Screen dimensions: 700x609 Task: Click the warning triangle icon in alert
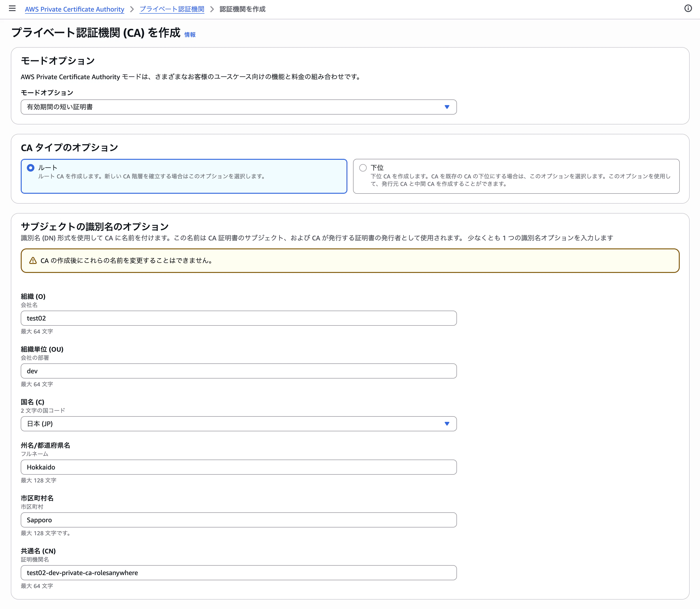pos(33,261)
